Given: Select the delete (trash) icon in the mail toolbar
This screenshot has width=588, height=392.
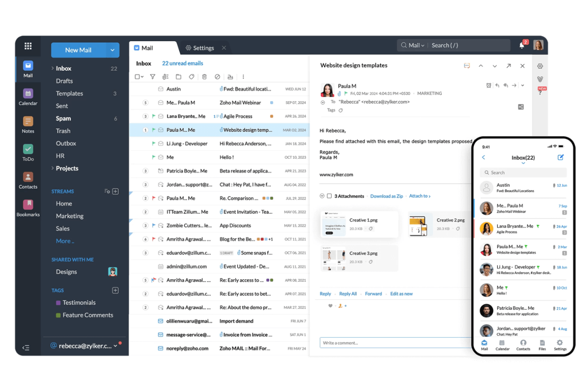Looking at the screenshot, I should point(205,77).
